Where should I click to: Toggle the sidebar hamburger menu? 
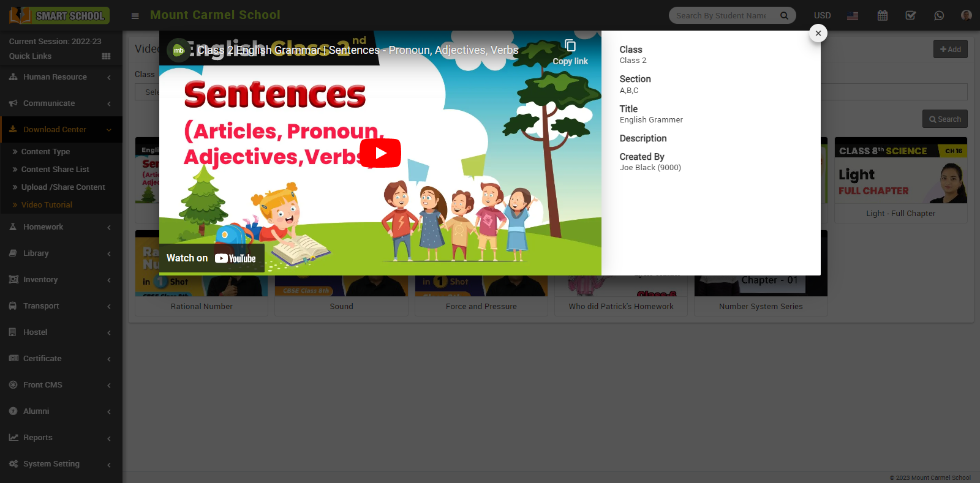click(x=135, y=16)
